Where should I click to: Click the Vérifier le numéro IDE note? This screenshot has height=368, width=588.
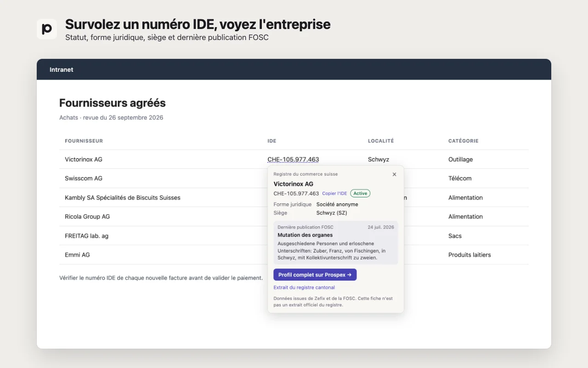(161, 278)
